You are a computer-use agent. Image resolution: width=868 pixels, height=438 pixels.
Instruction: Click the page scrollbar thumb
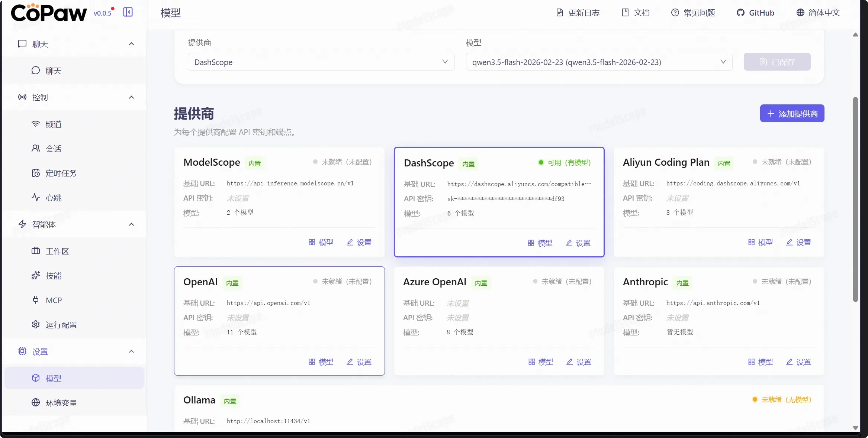(855, 199)
